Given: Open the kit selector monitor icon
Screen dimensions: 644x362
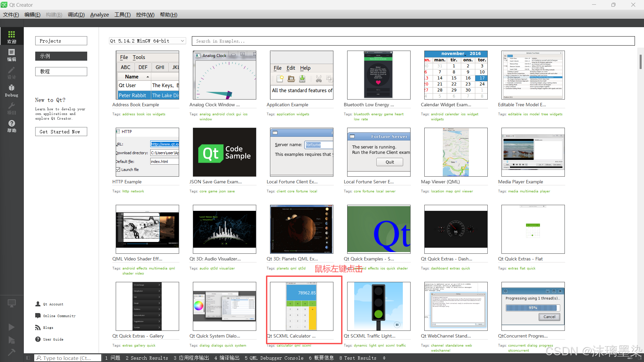Looking at the screenshot, I should point(12,303).
